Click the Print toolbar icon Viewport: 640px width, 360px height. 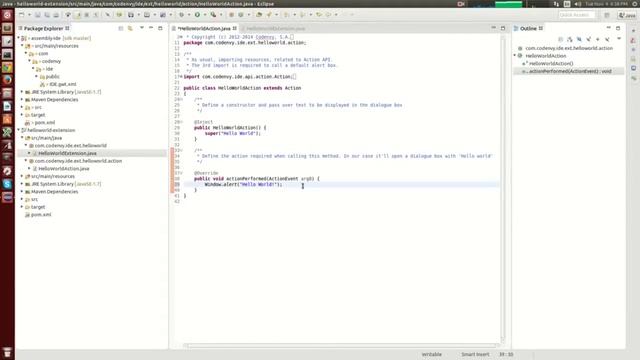tap(56, 15)
